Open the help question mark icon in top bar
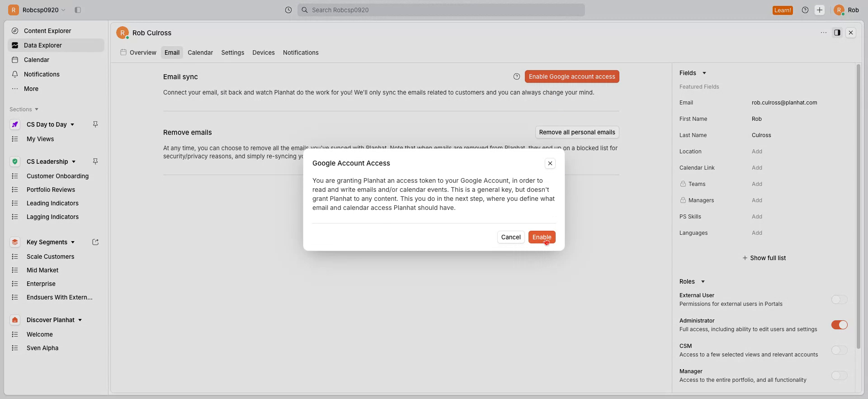The height and width of the screenshot is (399, 868). coord(805,10)
